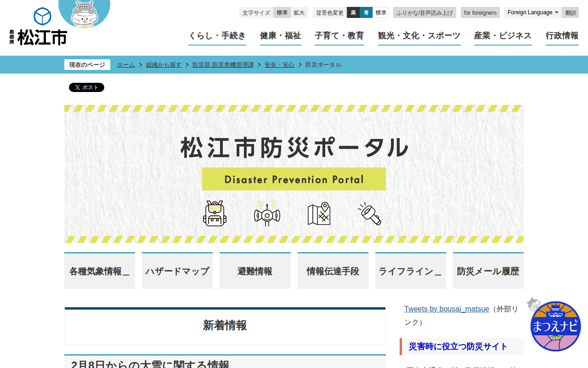Click the 防災ポータル. breadcrumb text
This screenshot has width=588, height=368.
click(x=324, y=65)
